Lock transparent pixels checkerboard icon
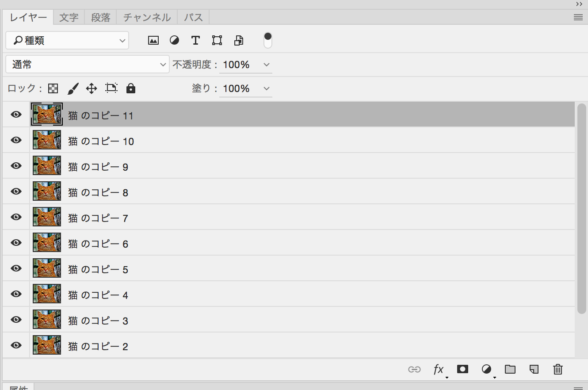The width and height of the screenshot is (588, 390). 53,88
